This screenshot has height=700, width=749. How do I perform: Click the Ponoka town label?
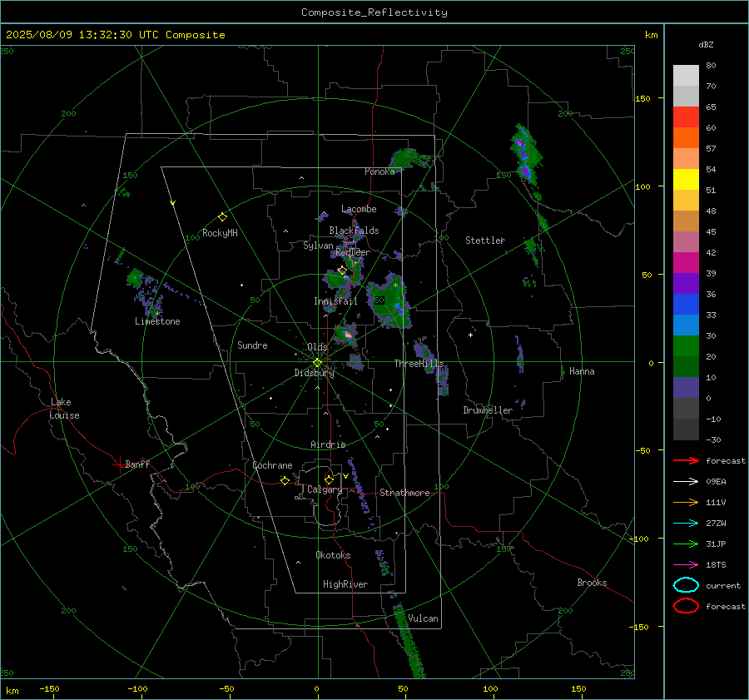379,171
